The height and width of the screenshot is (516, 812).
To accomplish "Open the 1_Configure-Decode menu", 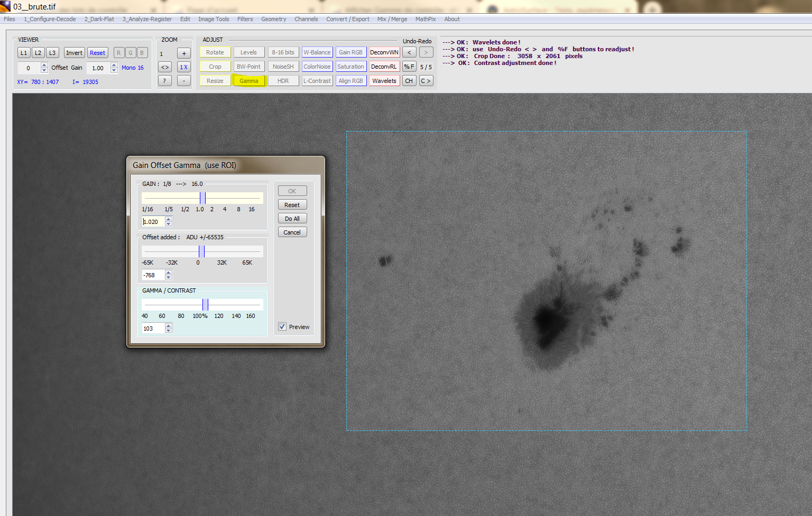I will 50,19.
